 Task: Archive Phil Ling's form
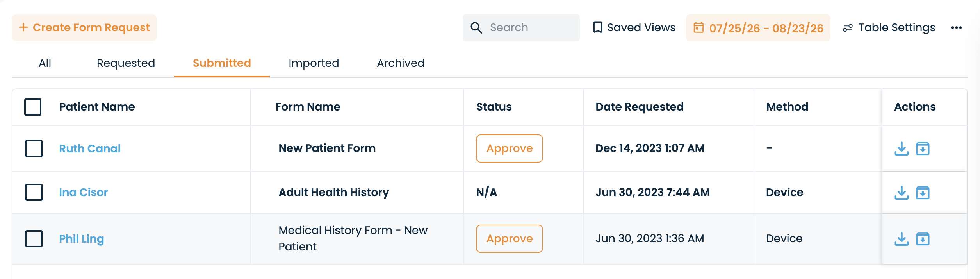(923, 239)
